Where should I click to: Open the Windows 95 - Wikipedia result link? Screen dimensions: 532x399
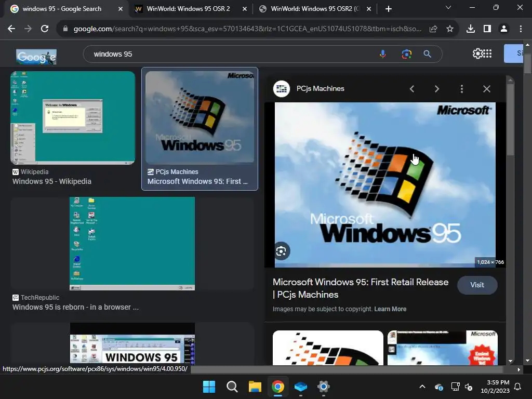pyautogui.click(x=52, y=181)
